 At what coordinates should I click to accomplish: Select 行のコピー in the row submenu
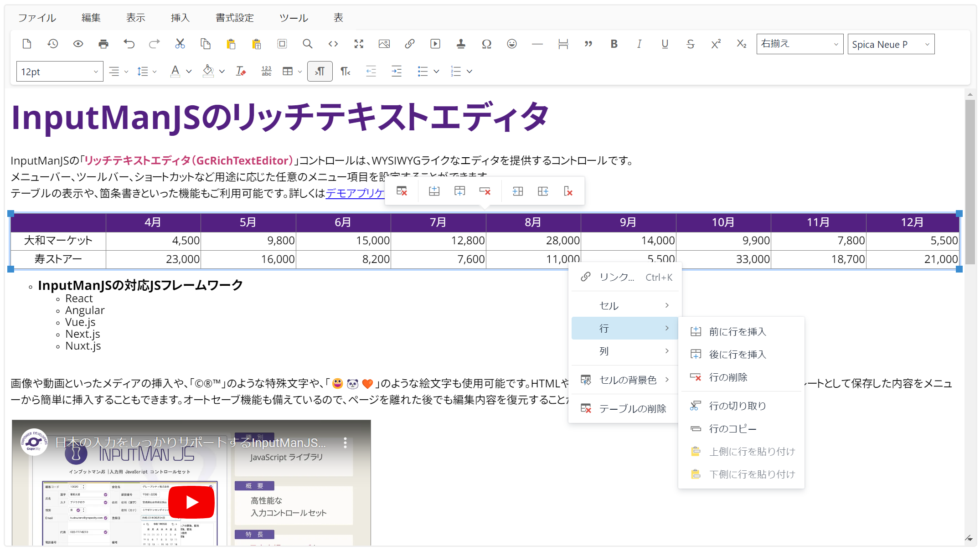coord(741,429)
